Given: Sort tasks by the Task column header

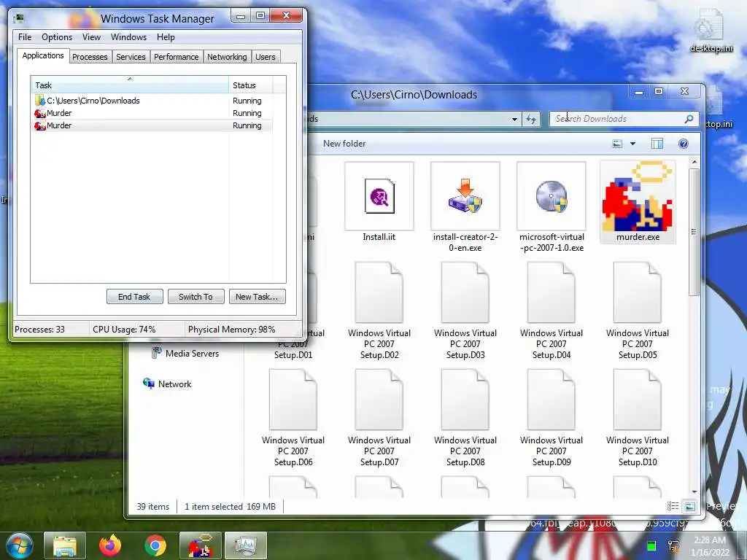Looking at the screenshot, I should (130, 85).
